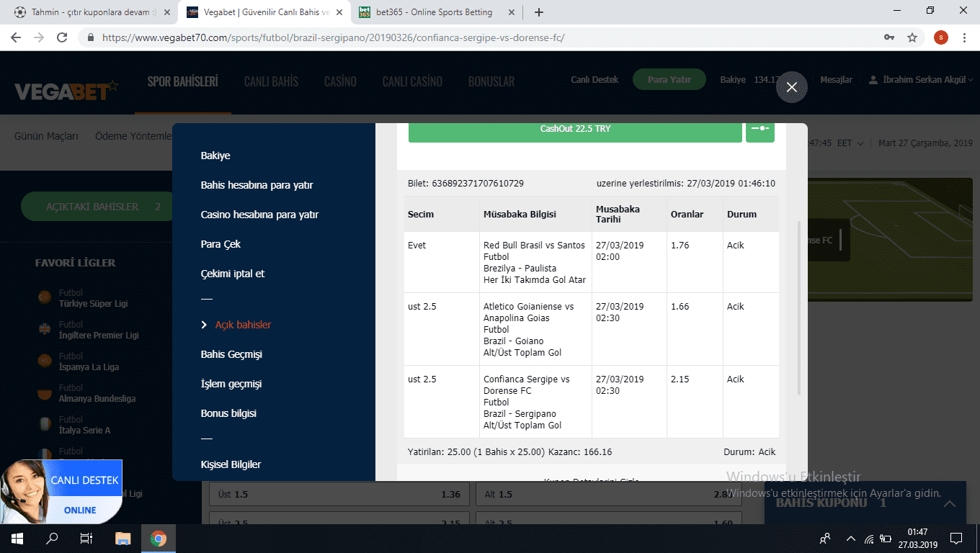Click Almanya Bundesliga league
This screenshot has width=980, height=553.
click(97, 398)
